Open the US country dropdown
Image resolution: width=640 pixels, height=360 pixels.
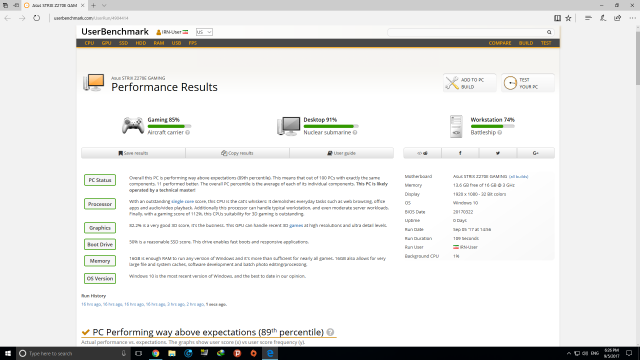coord(204,32)
